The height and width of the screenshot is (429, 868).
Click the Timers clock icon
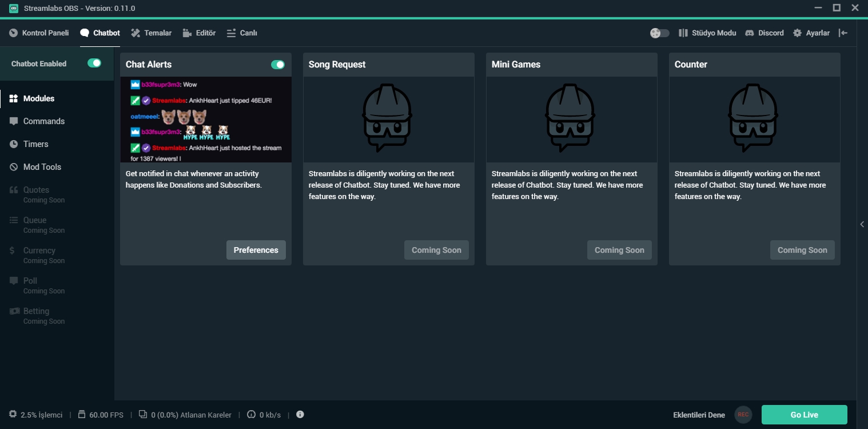point(14,144)
